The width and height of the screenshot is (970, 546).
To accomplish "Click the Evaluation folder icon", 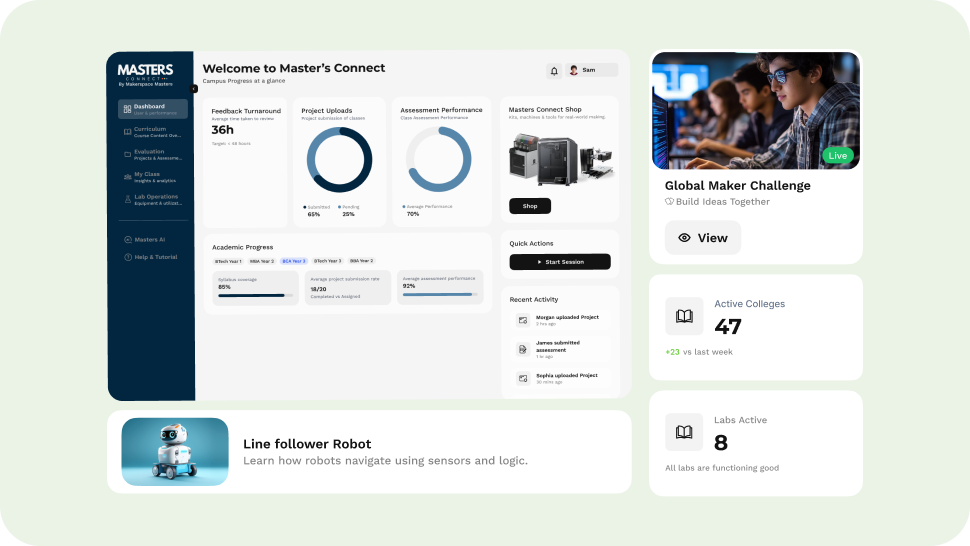I will tap(127, 155).
